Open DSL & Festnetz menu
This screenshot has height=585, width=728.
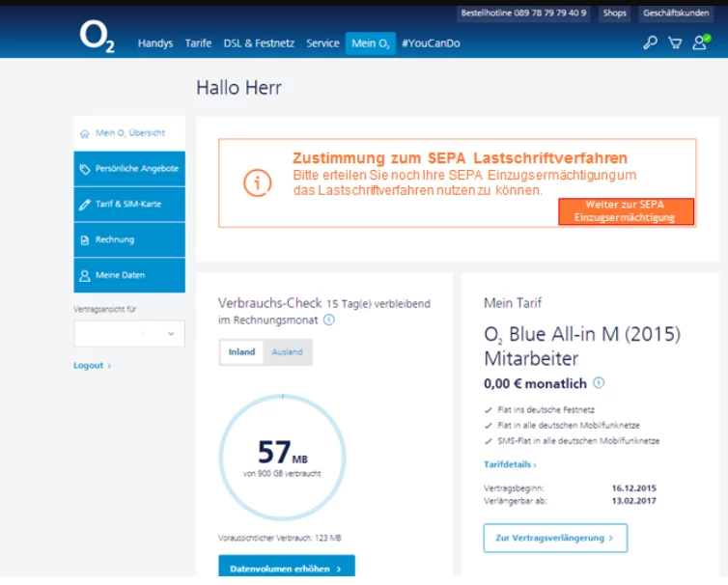click(x=259, y=43)
